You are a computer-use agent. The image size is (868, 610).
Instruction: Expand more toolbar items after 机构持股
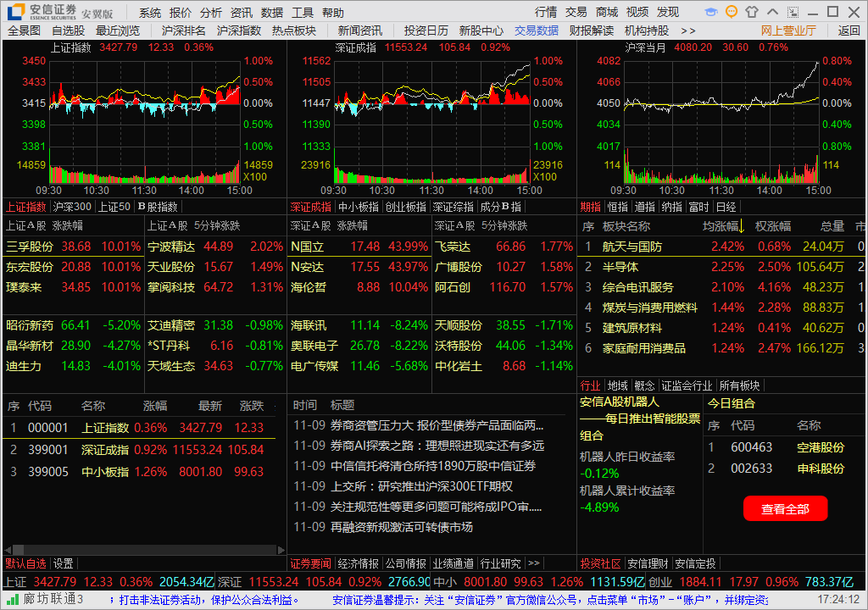coord(688,31)
